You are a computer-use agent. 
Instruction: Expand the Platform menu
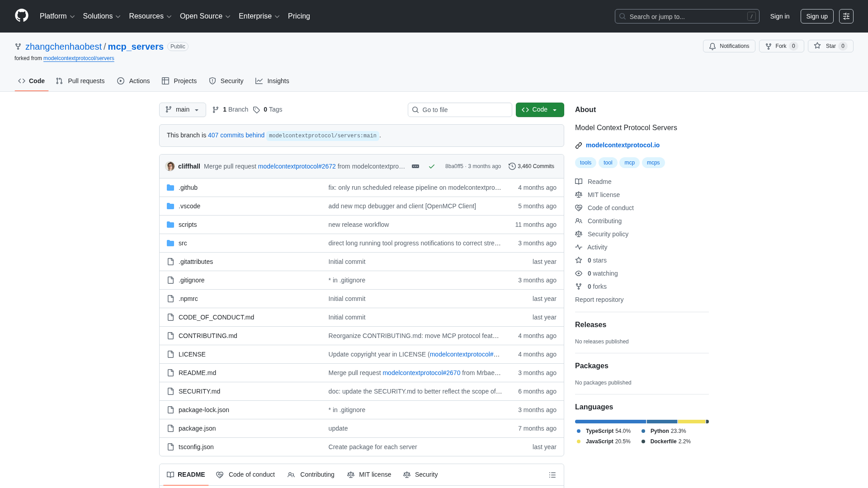pos(57,16)
